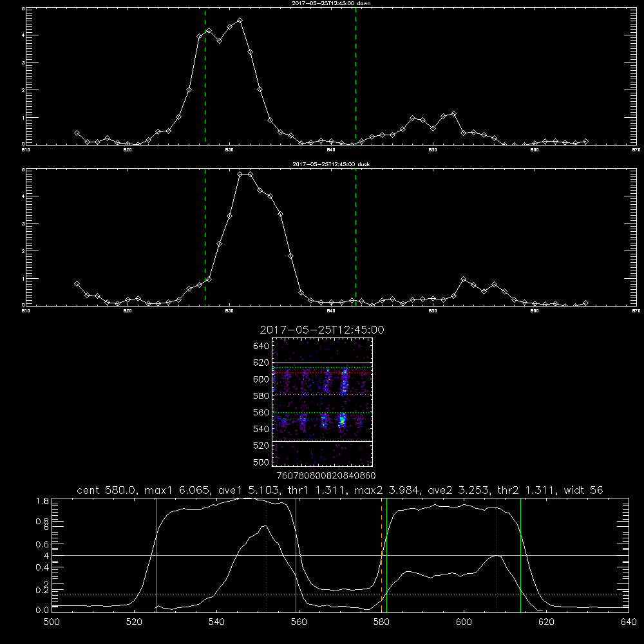Viewport: 644px width, 644px height.
Task: Click the red dotted line near 552 in bottom plot
Action: pos(266,555)
